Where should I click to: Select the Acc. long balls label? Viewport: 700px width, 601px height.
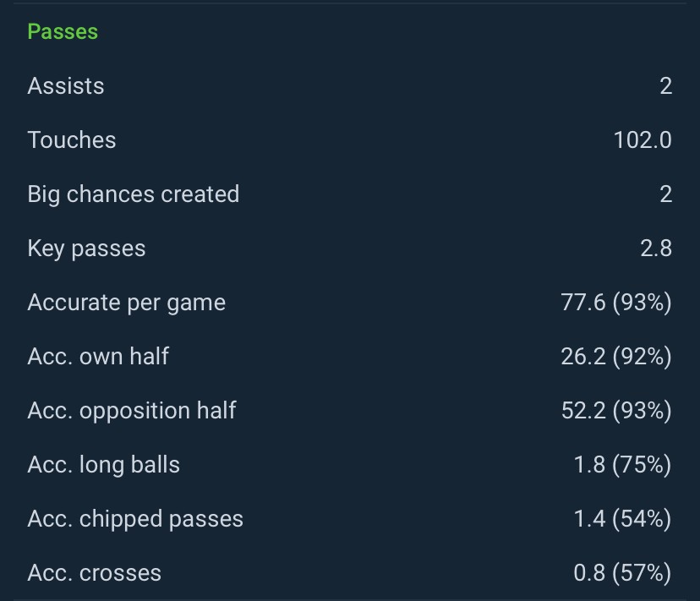(104, 465)
